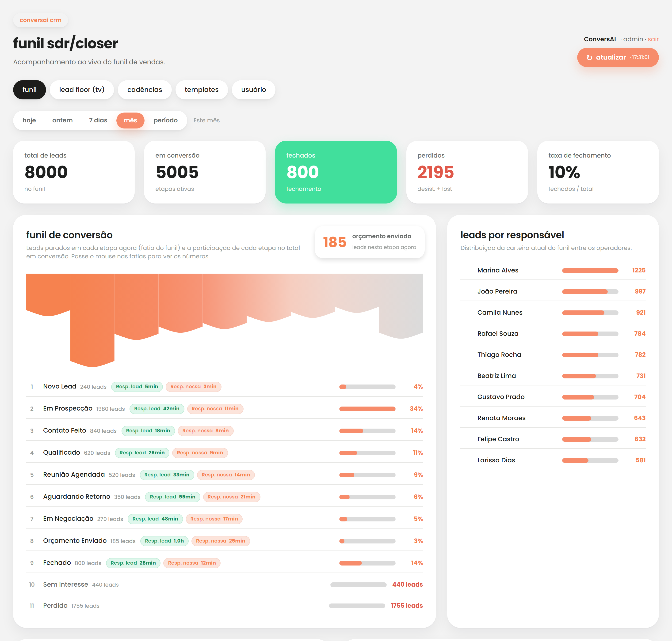This screenshot has height=641, width=672.
Task: Click Novo Lead 4% progress bar
Action: [x=367, y=387]
